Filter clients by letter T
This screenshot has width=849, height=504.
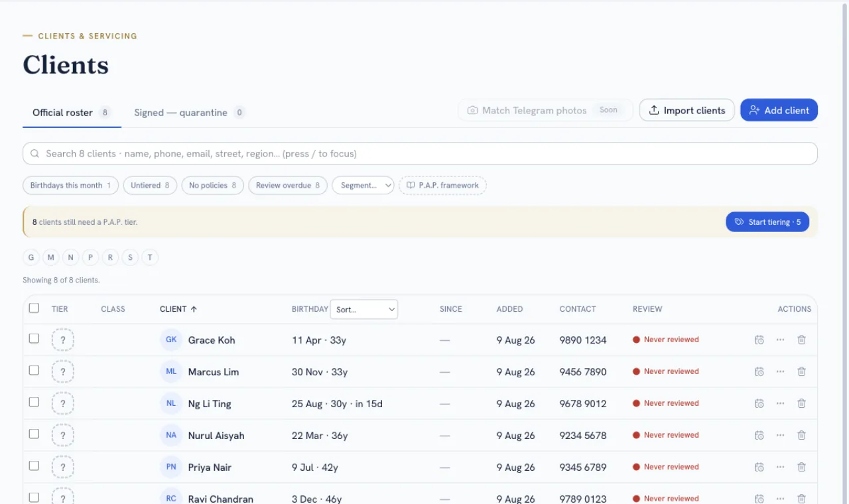[151, 257]
